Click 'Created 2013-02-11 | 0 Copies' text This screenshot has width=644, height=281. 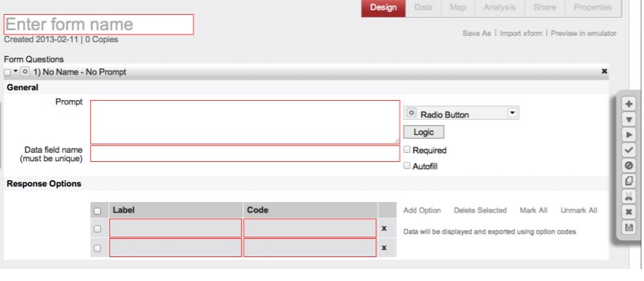click(61, 40)
